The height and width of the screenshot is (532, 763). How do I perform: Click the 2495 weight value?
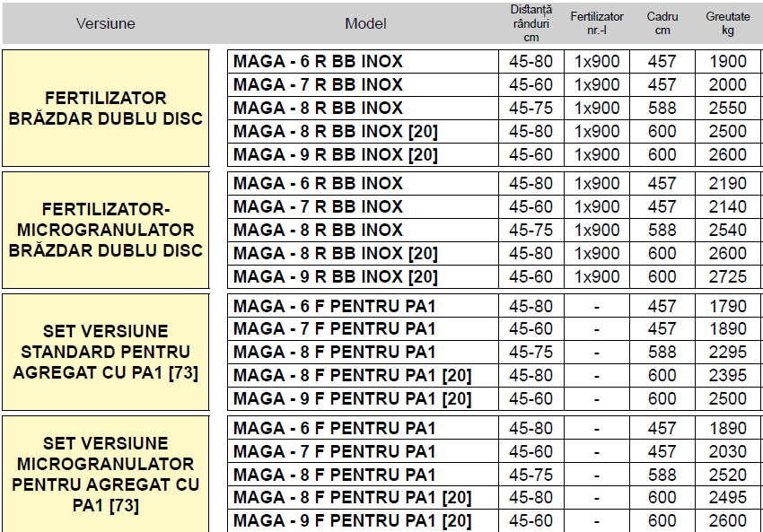pos(727,498)
